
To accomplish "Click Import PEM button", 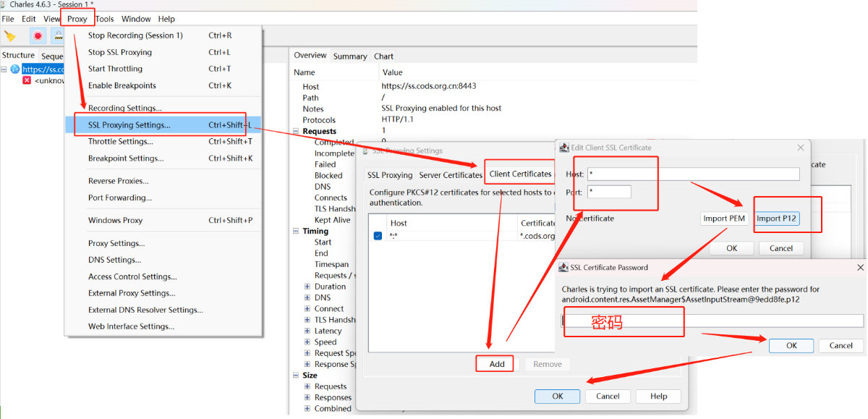I will coord(725,219).
